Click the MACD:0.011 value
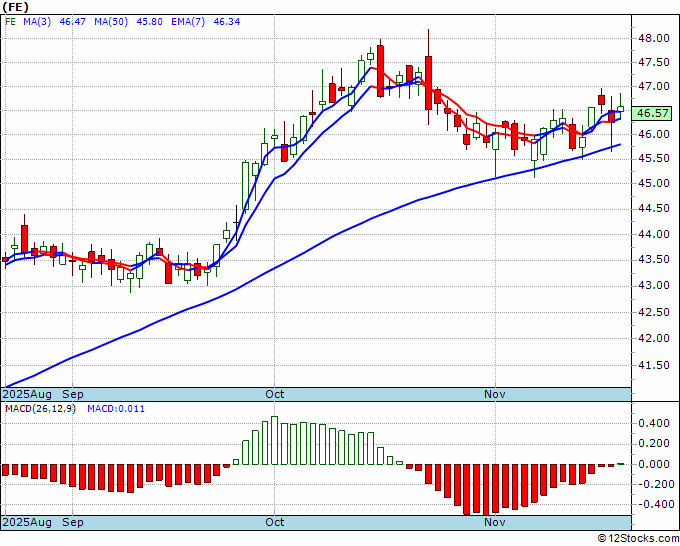The height and width of the screenshot is (546, 680). pyautogui.click(x=116, y=409)
